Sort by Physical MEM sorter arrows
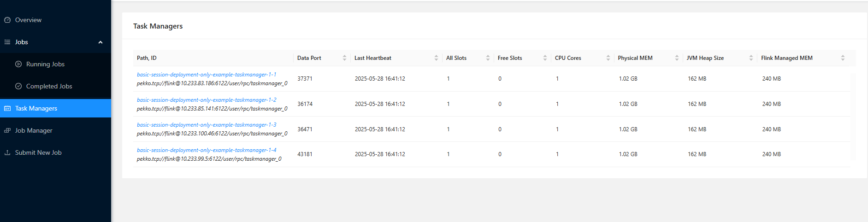 tap(677, 58)
